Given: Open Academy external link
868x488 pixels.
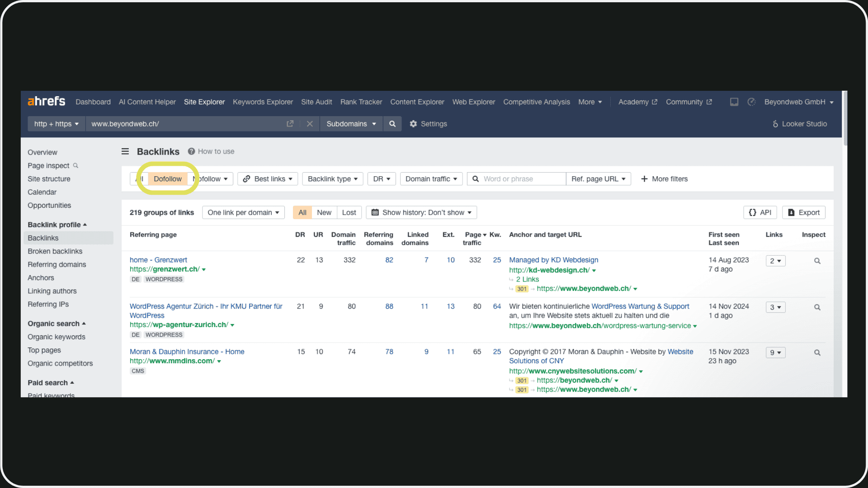Looking at the screenshot, I should point(638,102).
